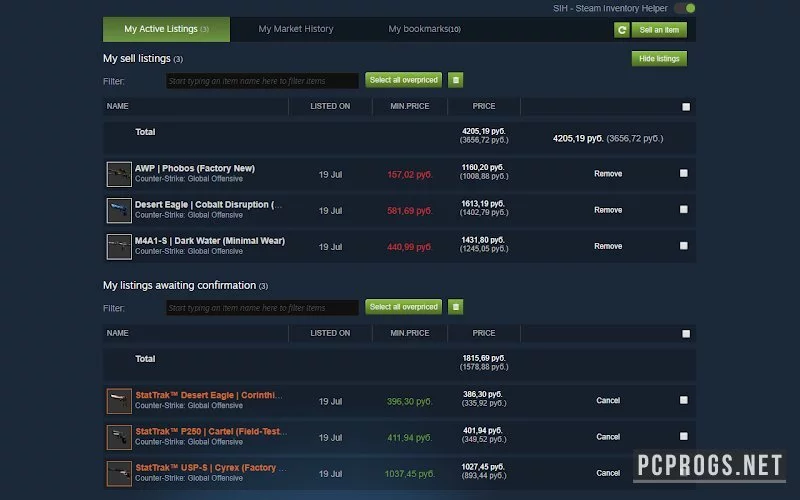Click the green refresh listings icon

[621, 30]
